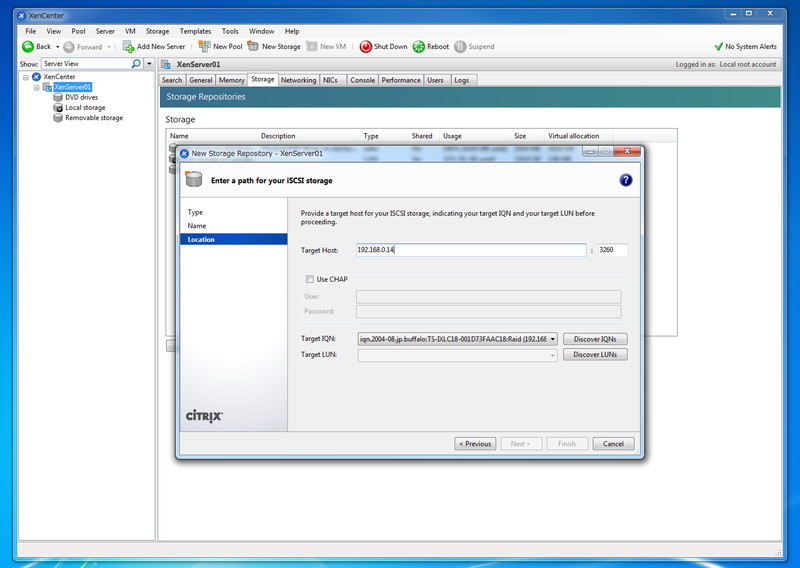Screen dimensions: 800x568
Task: Click the Previous button in wizard
Action: (x=475, y=443)
